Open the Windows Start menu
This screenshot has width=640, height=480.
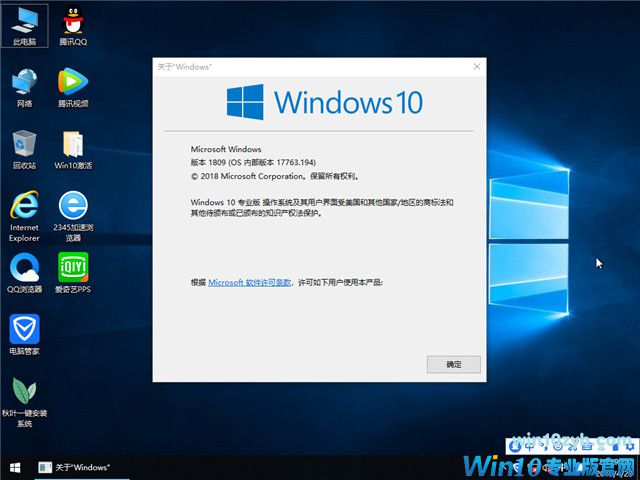point(15,467)
